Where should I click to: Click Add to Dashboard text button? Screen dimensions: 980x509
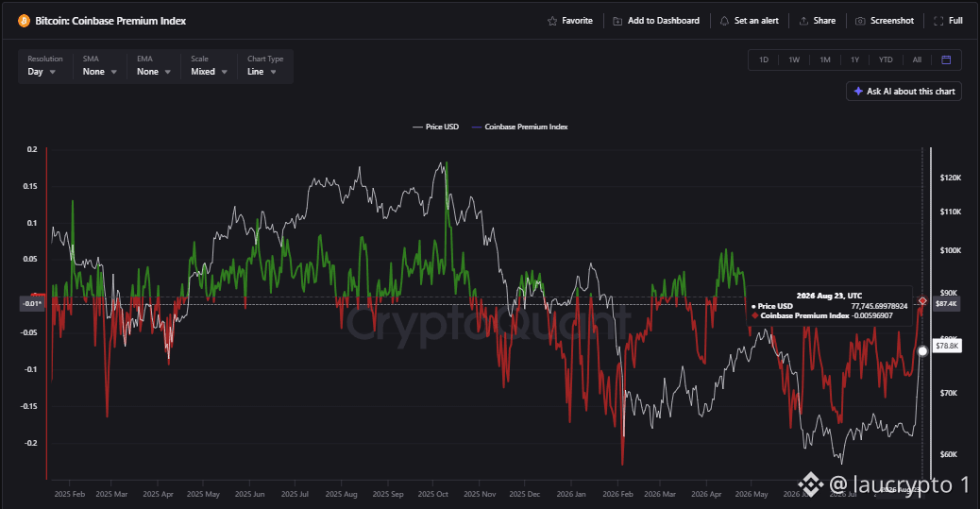[x=663, y=21]
